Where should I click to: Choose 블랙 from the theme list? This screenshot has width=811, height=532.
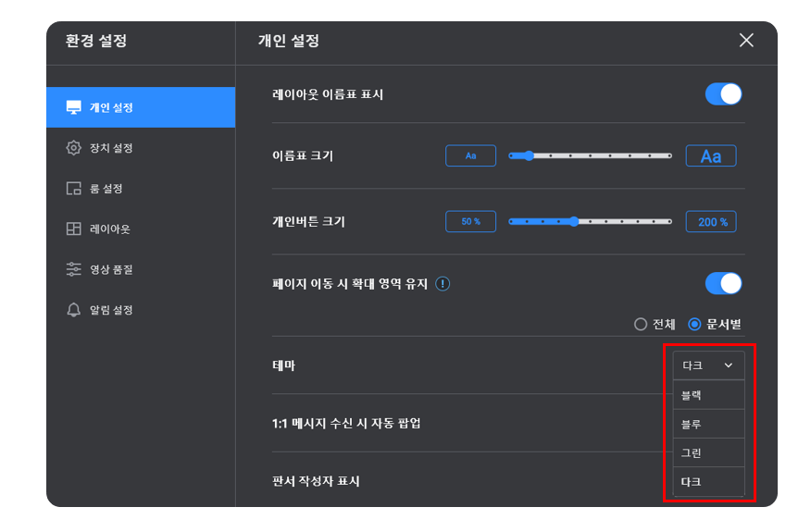pos(708,395)
